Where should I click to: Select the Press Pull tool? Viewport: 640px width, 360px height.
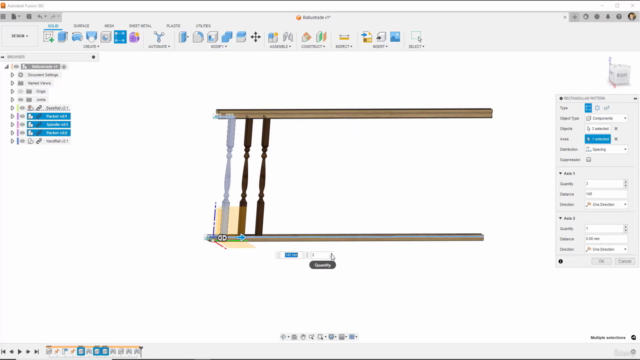click(x=183, y=37)
